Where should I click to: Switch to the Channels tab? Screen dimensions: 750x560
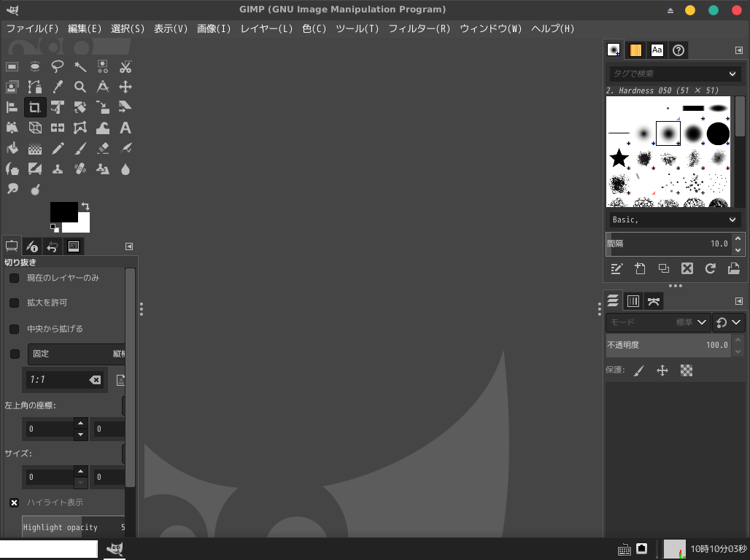point(633,301)
